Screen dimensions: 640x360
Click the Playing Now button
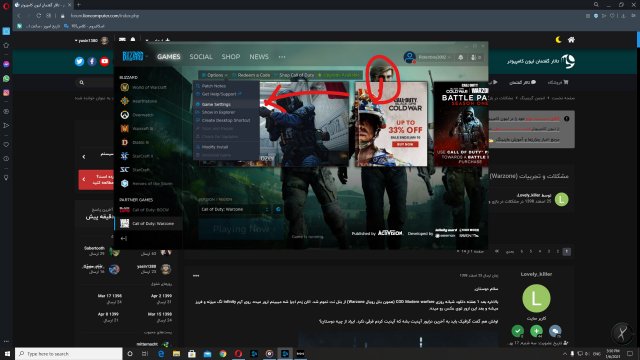(x=240, y=229)
